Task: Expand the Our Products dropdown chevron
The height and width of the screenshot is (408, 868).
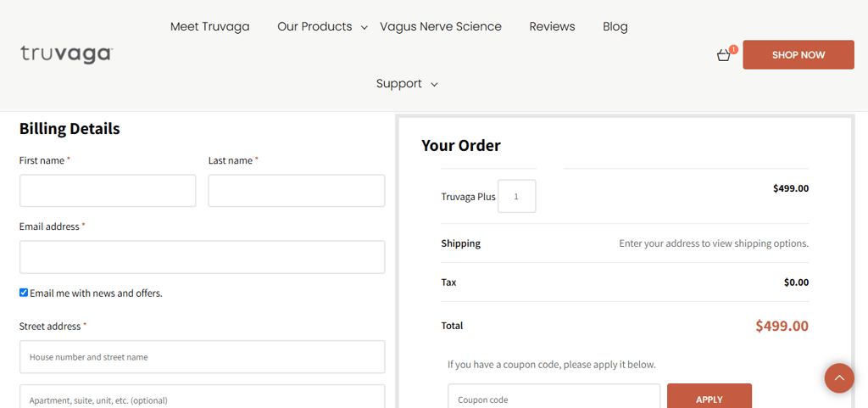Action: tap(364, 27)
